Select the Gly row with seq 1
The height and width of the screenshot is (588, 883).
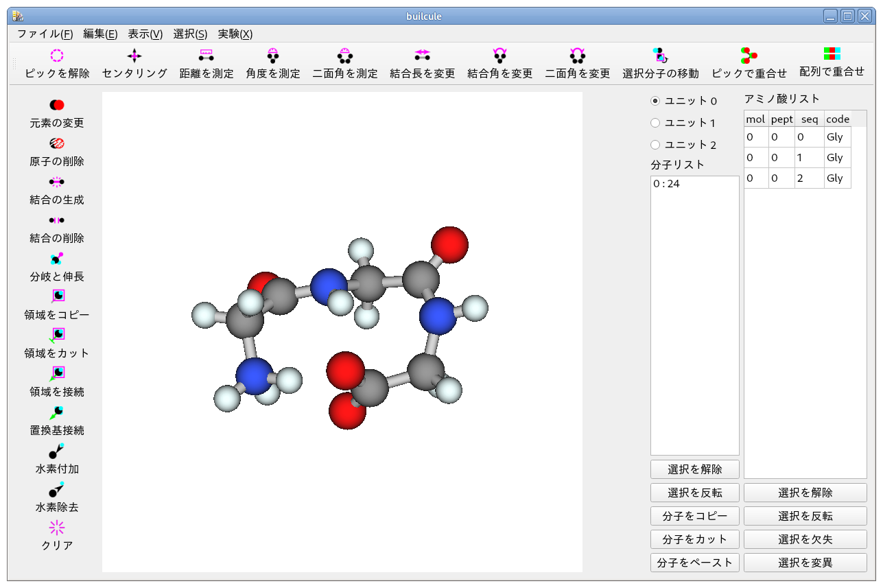(797, 158)
